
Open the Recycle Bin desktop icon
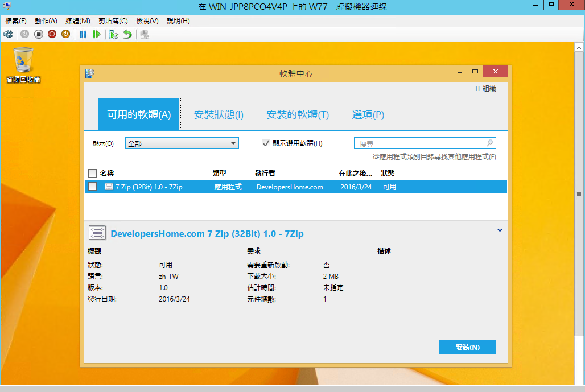point(23,65)
